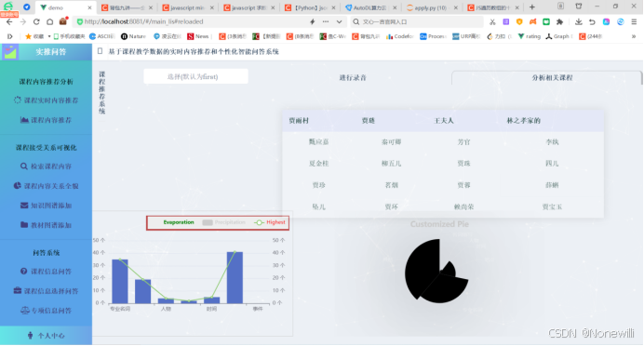This screenshot has width=644, height=346.
Task: Open the Nature bookmark
Action: [133, 36]
